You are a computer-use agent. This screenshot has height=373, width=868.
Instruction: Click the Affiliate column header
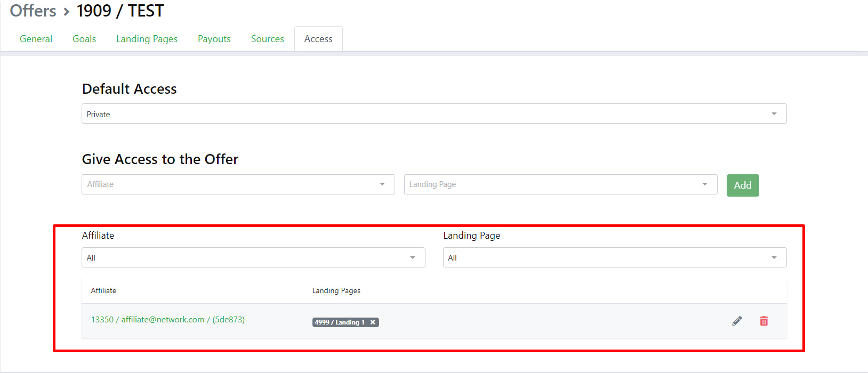coord(103,290)
